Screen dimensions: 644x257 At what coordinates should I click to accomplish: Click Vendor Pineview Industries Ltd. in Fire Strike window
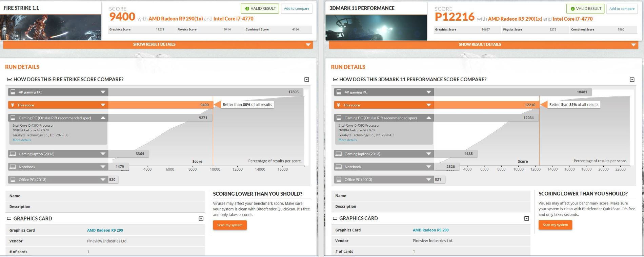107,241
